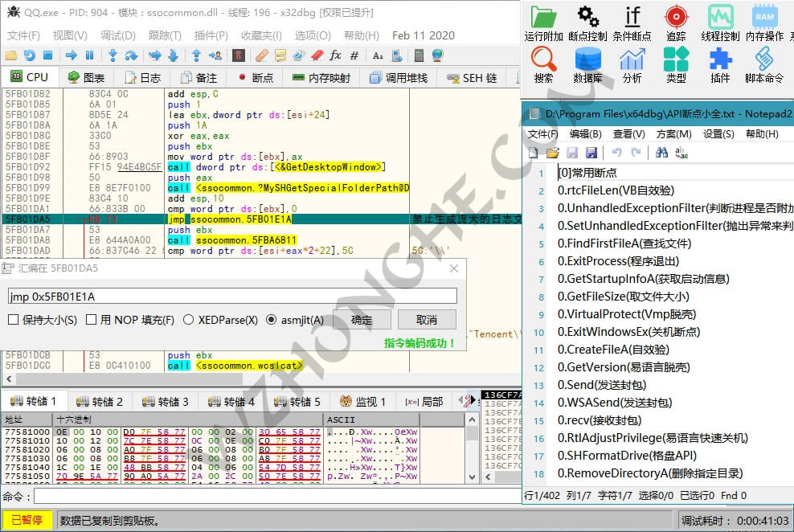Check the 用 NOP 填充(F) option

tap(91, 320)
